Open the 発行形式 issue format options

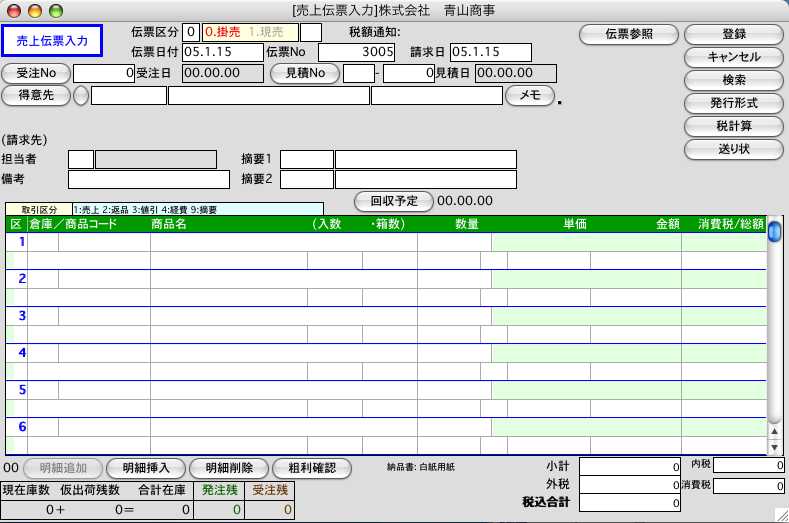[x=733, y=103]
